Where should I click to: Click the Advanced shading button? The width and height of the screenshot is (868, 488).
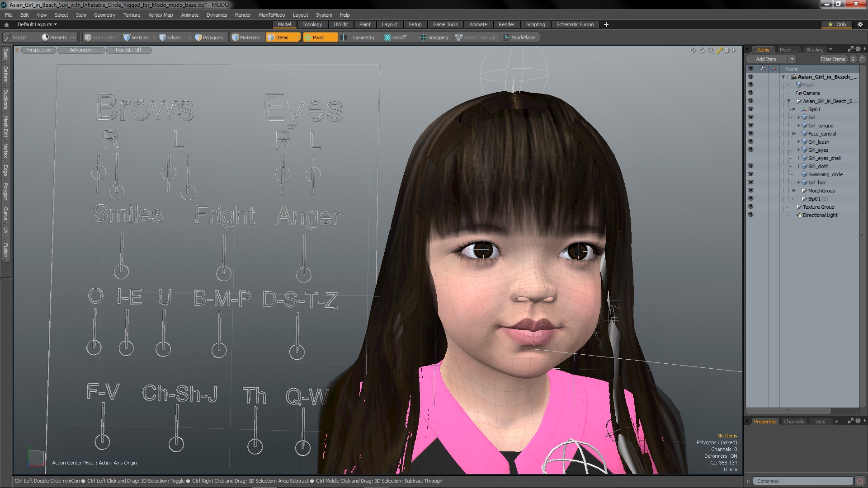tap(80, 50)
